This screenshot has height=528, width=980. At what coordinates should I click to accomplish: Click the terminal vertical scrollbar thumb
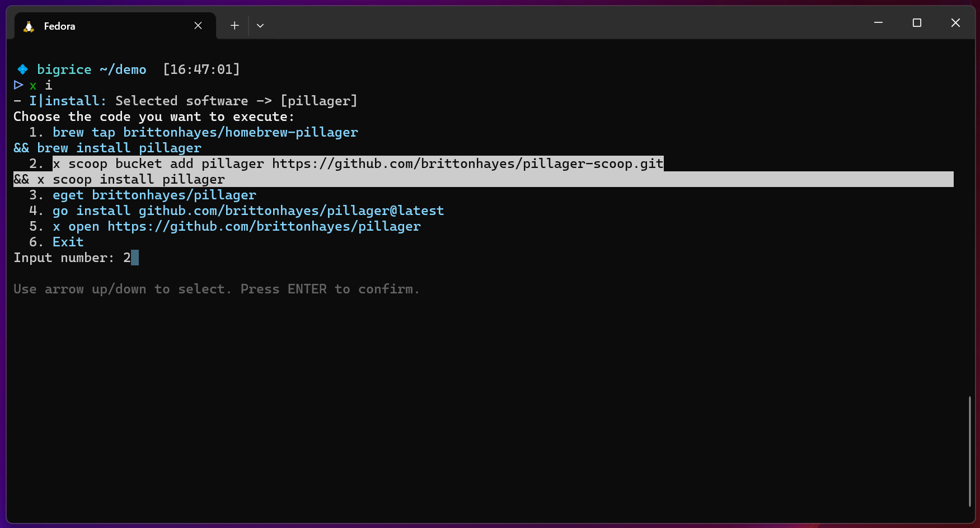pyautogui.click(x=970, y=451)
